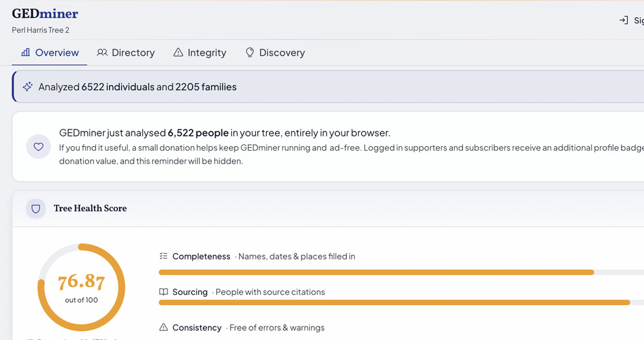Click the Completeness checklist icon
644x340 pixels.
tap(164, 256)
